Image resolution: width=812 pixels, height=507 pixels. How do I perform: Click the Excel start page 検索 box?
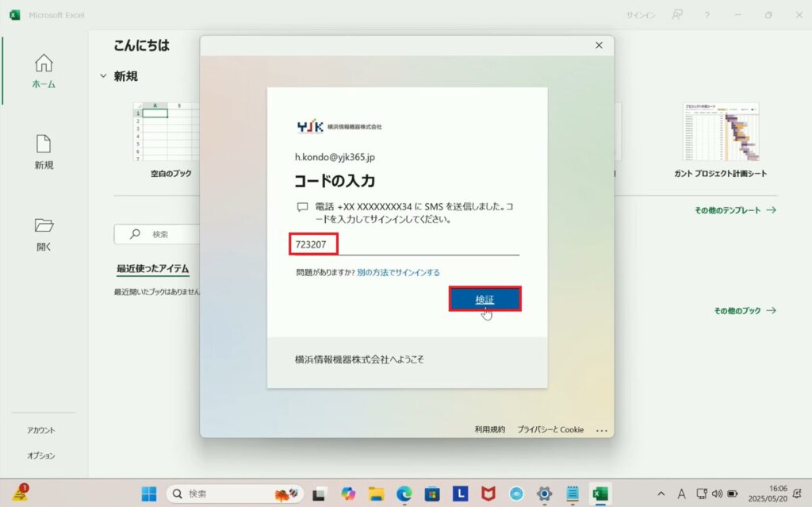click(x=157, y=234)
